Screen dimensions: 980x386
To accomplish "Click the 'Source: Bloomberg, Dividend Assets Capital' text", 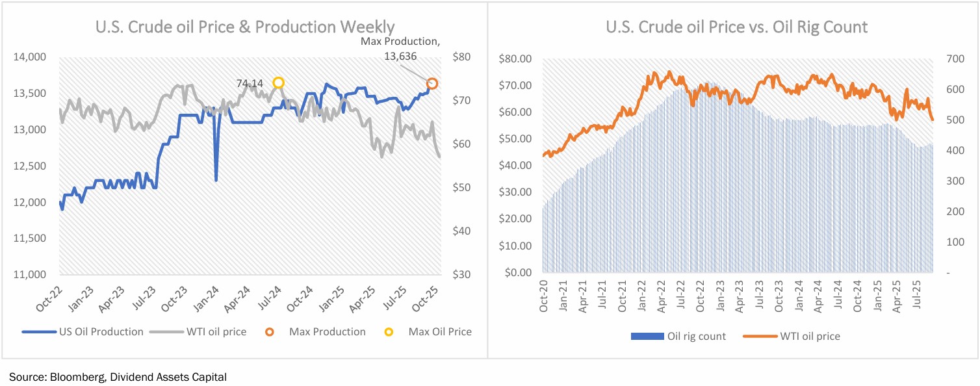I will (x=118, y=376).
